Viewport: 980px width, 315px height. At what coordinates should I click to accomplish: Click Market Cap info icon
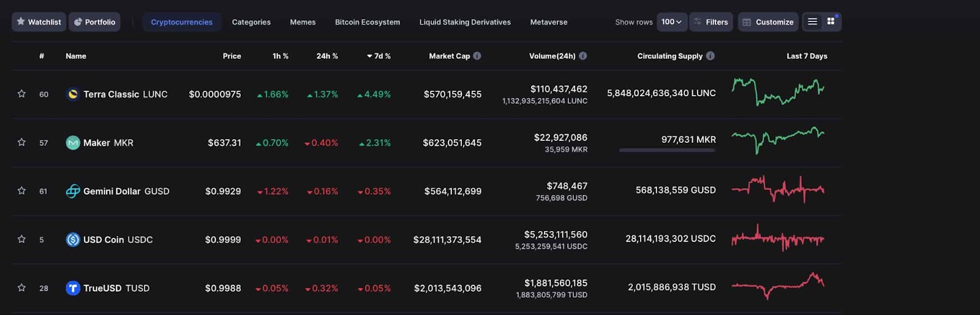(x=477, y=56)
